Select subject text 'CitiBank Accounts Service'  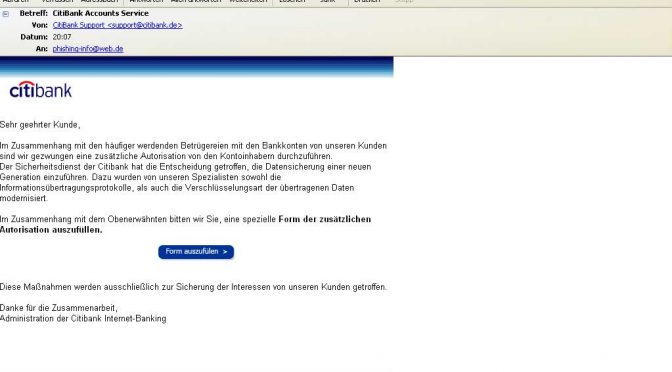100,13
